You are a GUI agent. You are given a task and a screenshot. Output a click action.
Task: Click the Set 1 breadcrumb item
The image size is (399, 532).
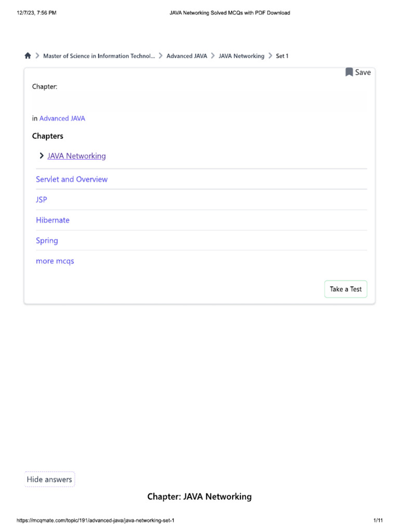[282, 56]
